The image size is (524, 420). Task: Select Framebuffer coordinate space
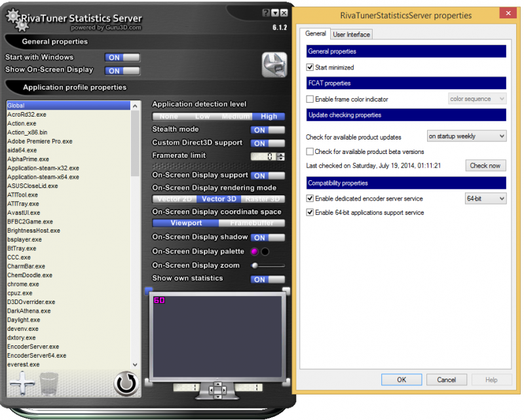[x=252, y=223]
